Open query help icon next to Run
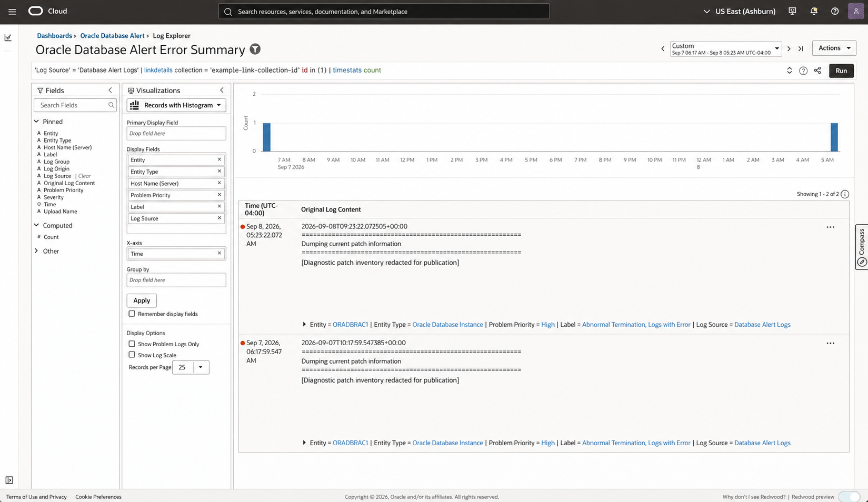This screenshot has width=868, height=502. pos(803,71)
